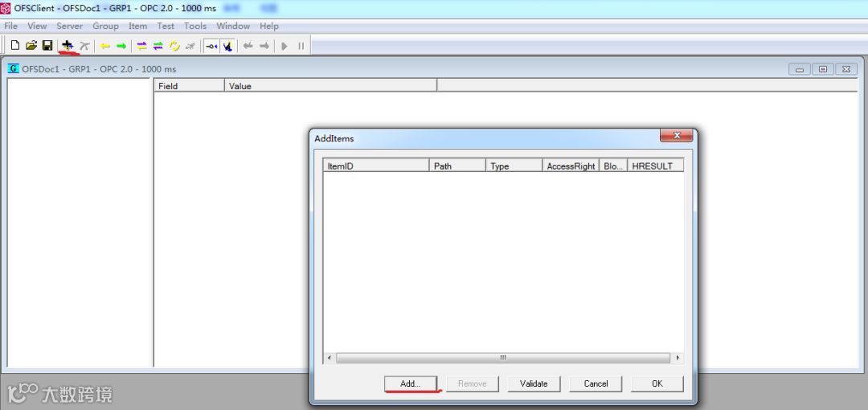This screenshot has height=410, width=868.
Task: Click the horizontal scrollbar thumb in AddItems list
Action: tap(503, 358)
